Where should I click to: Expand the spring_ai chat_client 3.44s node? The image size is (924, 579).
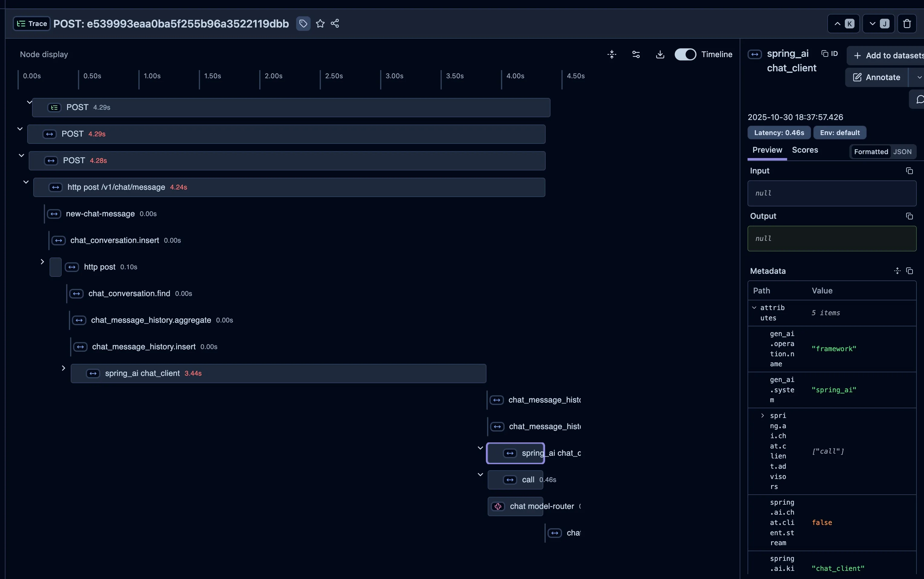coord(63,368)
